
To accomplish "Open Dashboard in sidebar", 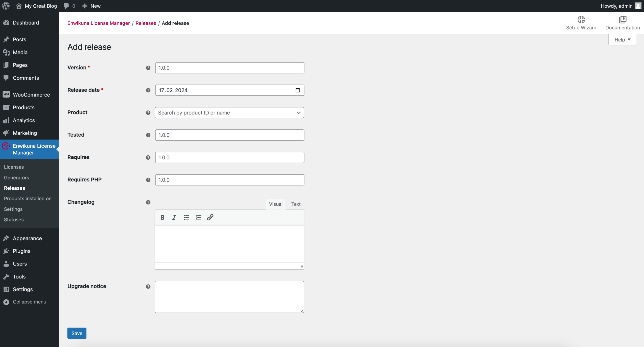I will pyautogui.click(x=29, y=23).
